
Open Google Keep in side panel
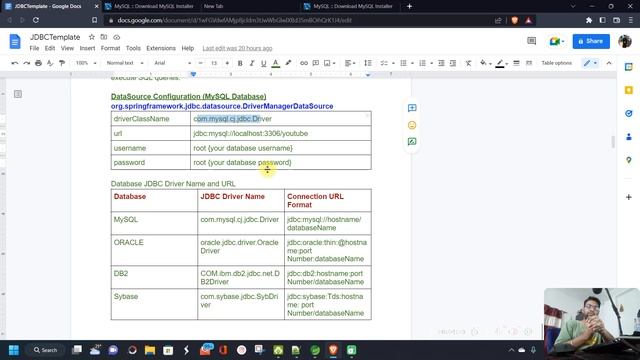[x=629, y=90]
